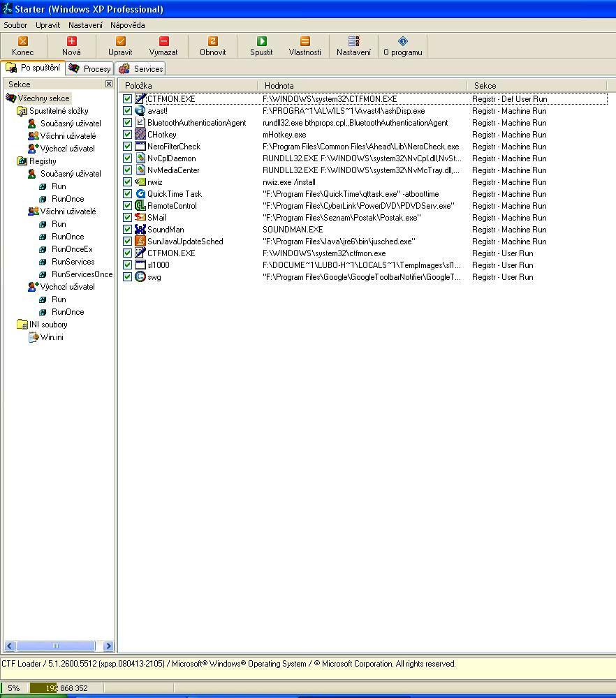The height and width of the screenshot is (698, 616).
Task: Uncheck the SunJavaUpdateSched checkbox
Action: point(127,242)
